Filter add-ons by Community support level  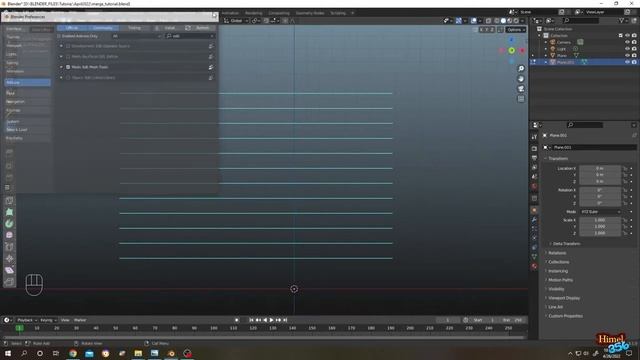click(102, 28)
